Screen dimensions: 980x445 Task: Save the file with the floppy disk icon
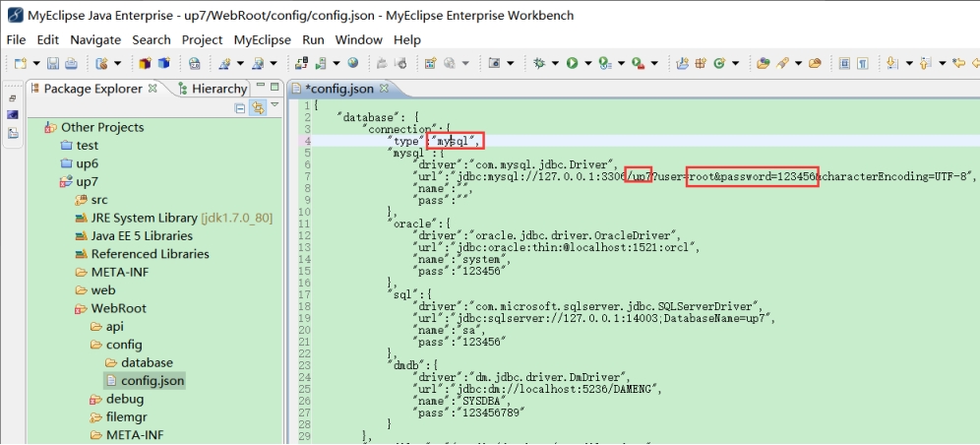54,63
